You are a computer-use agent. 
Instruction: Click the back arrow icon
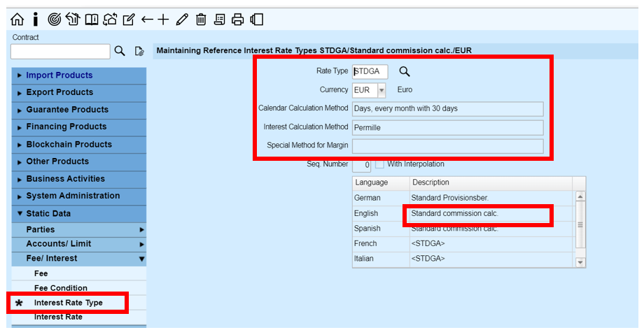(146, 20)
